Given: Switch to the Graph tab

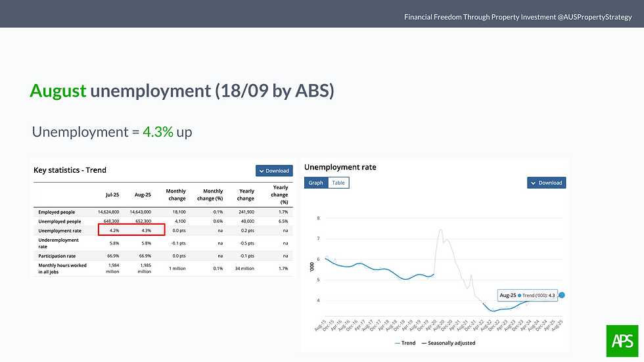Looking at the screenshot, I should [316, 183].
